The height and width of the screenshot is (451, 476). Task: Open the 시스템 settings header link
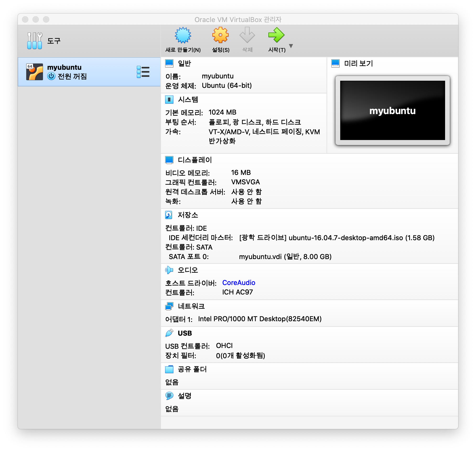click(x=188, y=99)
